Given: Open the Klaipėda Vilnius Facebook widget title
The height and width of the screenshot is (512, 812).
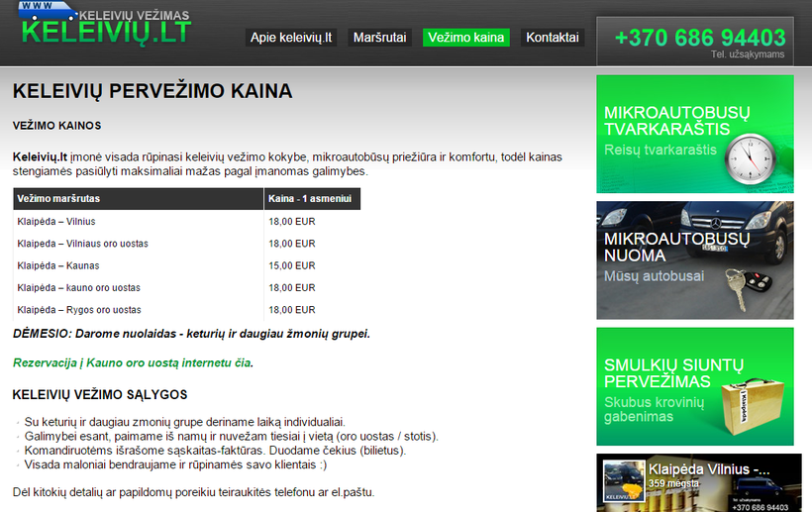Looking at the screenshot, I should pyautogui.click(x=709, y=469).
